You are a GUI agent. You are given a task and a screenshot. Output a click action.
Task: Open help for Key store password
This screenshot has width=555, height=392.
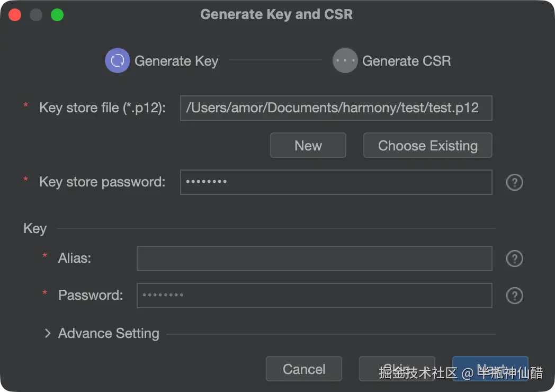pos(514,182)
